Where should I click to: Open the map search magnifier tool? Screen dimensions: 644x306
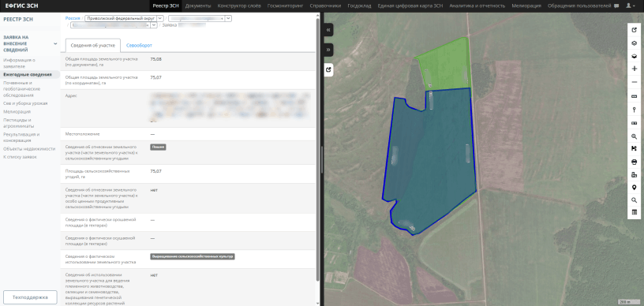click(635, 200)
